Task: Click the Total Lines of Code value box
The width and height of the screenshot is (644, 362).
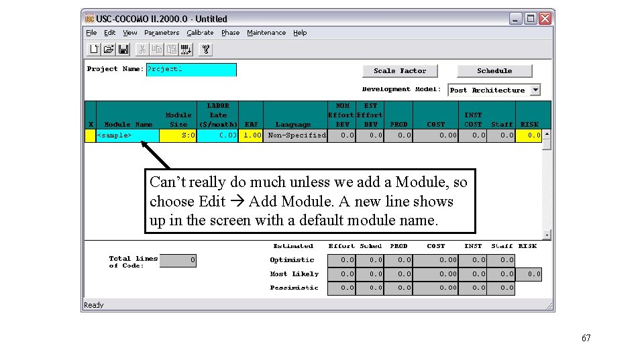Action: pyautogui.click(x=178, y=260)
